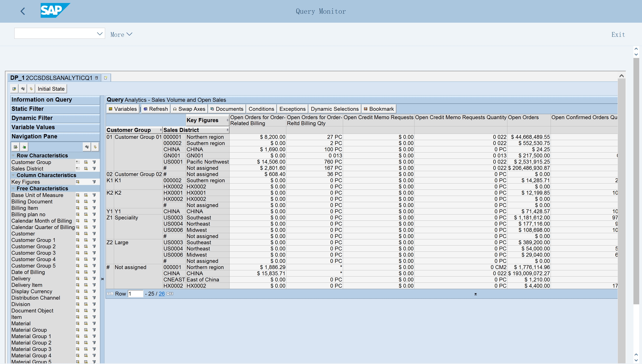Click the add-characteristic icon in Navigation Pane toolbar
The width and height of the screenshot is (642, 364).
pyautogui.click(x=15, y=147)
